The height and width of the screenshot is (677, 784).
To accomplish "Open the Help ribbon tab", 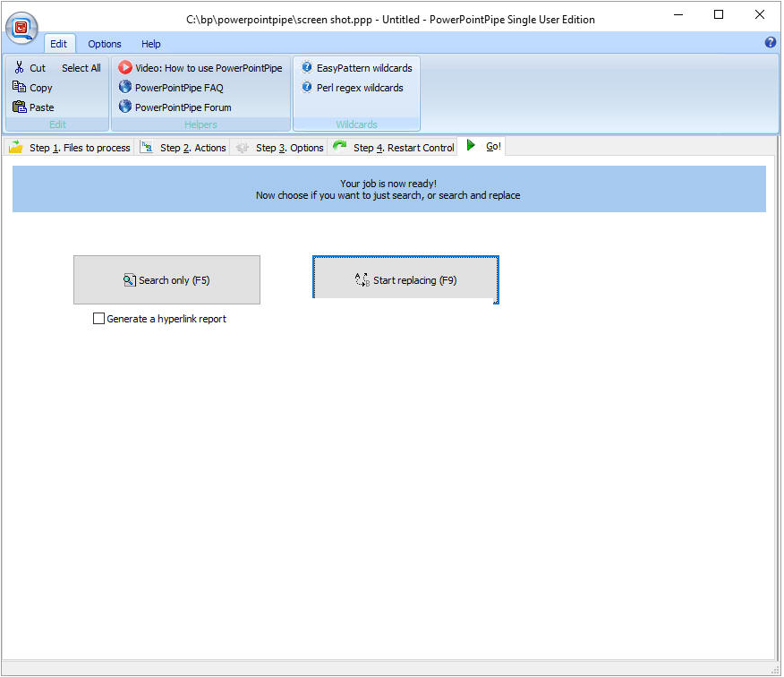I will click(151, 44).
